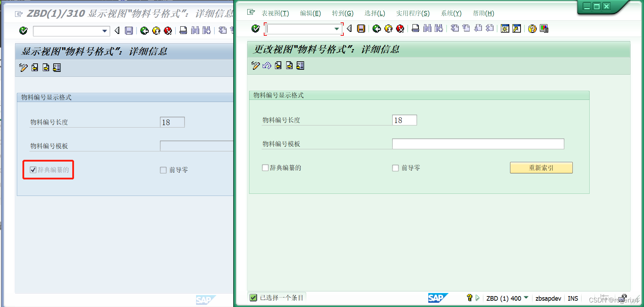Image resolution: width=644 pixels, height=307 pixels.
Task: Click yellow Exit icon in left window
Action: click(156, 31)
